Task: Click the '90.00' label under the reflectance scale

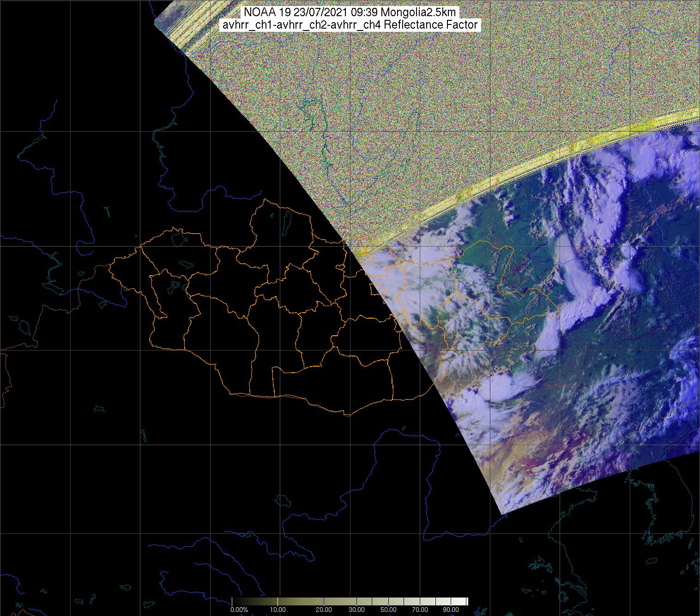Action: (451, 610)
